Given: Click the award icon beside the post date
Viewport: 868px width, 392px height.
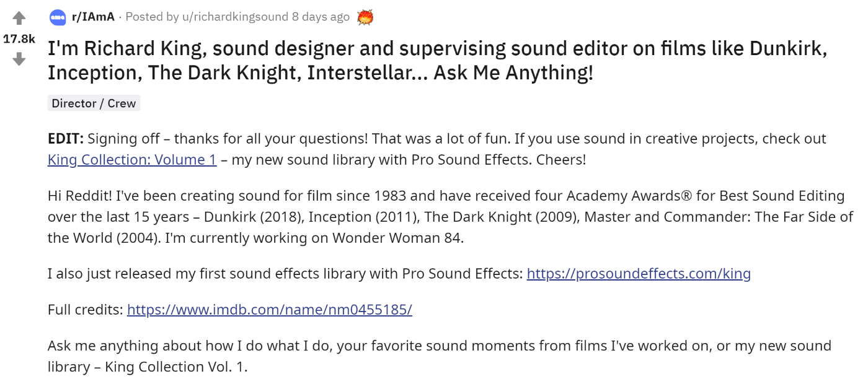Looking at the screenshot, I should pos(365,17).
